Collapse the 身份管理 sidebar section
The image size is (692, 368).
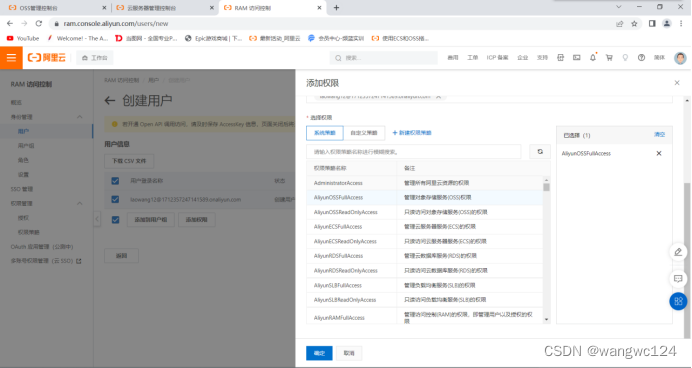pyautogui.click(x=80, y=117)
